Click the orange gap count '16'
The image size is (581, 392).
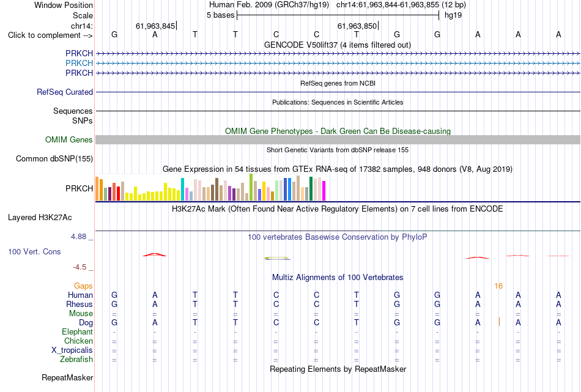(x=498, y=286)
